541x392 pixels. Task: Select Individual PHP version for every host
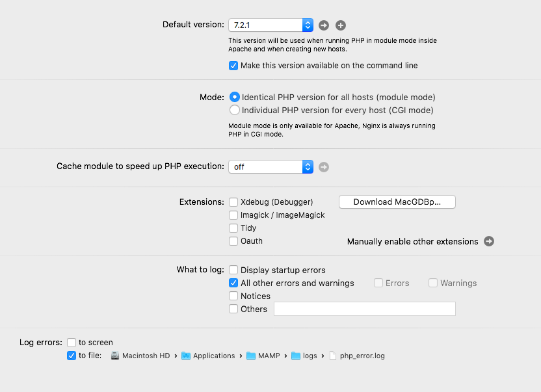pyautogui.click(x=234, y=111)
